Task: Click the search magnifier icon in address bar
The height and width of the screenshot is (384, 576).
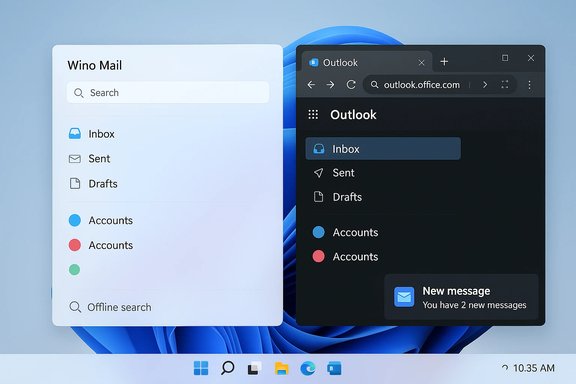Action: pos(374,85)
